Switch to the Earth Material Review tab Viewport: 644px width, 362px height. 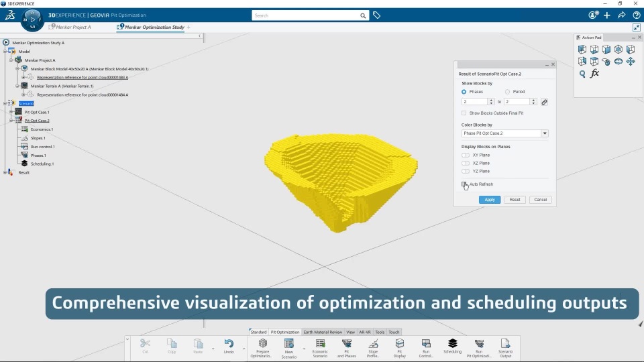(323, 332)
